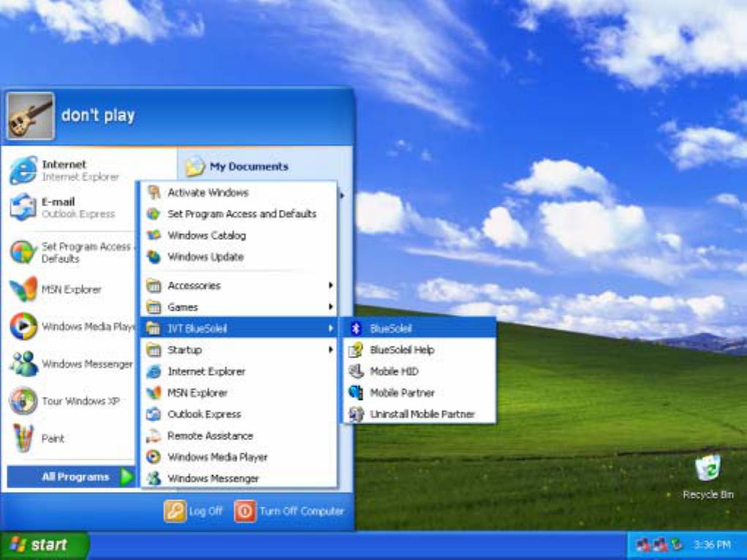Click the Start button
Image resolution: width=747 pixels, height=560 pixels.
(44, 545)
